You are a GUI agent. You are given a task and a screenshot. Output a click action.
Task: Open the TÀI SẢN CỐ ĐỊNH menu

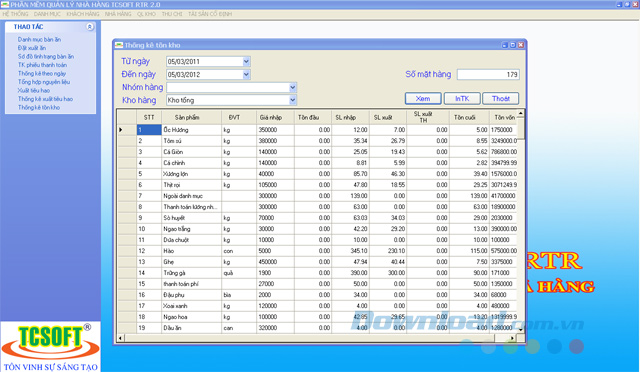(x=210, y=14)
